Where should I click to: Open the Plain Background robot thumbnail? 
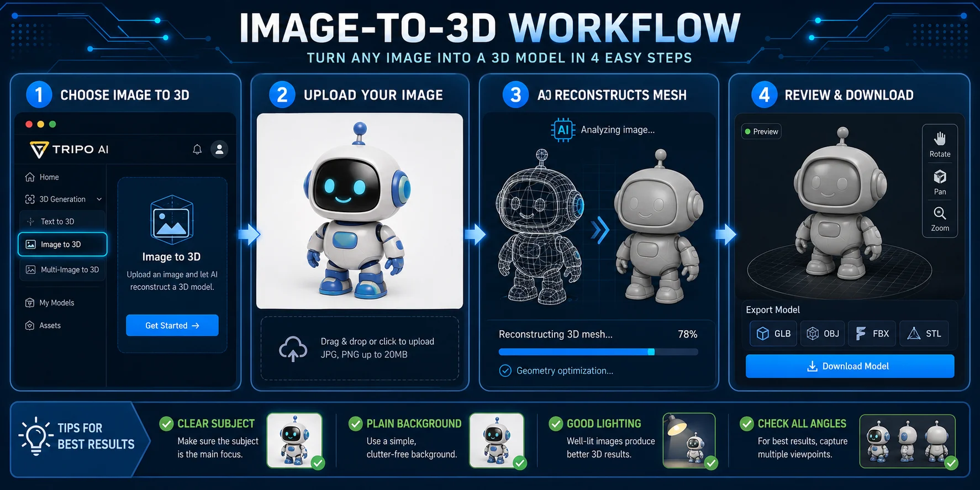coord(497,440)
